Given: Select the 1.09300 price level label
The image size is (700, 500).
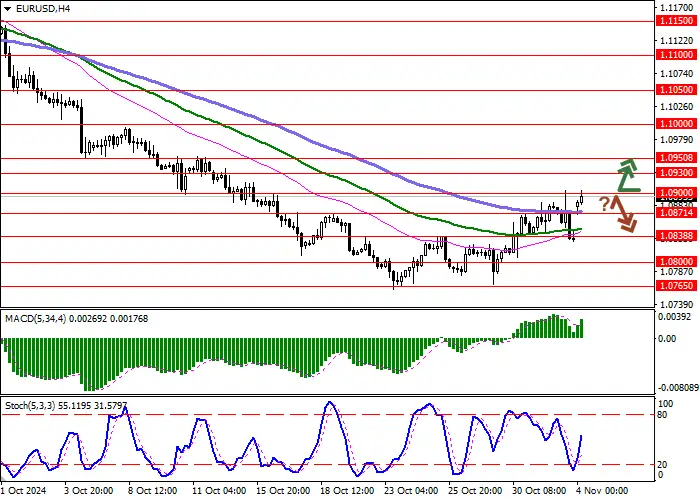Looking at the screenshot, I should [678, 172].
